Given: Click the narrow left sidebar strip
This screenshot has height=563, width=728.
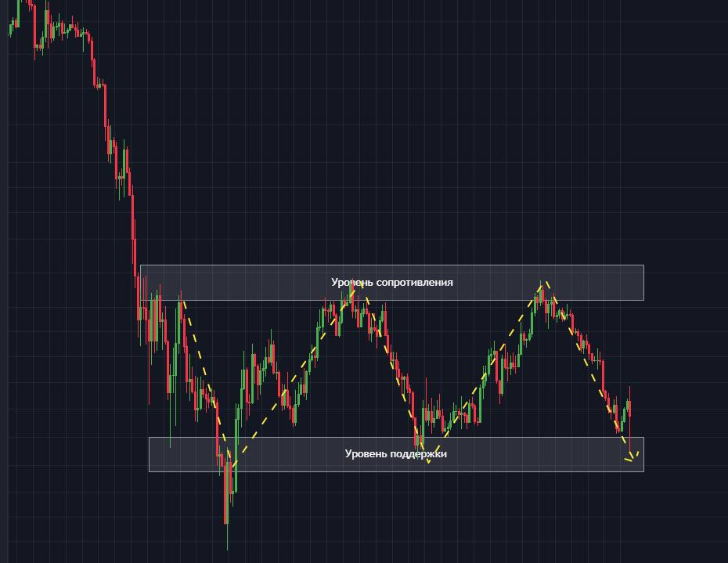Looking at the screenshot, I should click(3, 282).
